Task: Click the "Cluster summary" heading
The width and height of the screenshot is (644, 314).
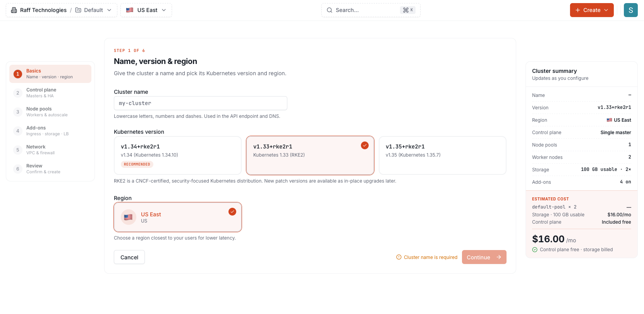Action: [555, 71]
